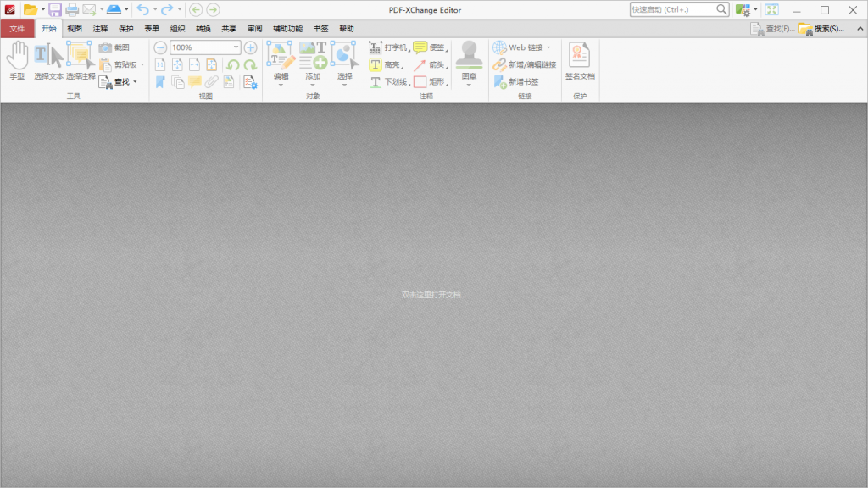Pick the Arrow (箭头) annotation tool
Screen dimensions: 868x488
click(x=429, y=64)
